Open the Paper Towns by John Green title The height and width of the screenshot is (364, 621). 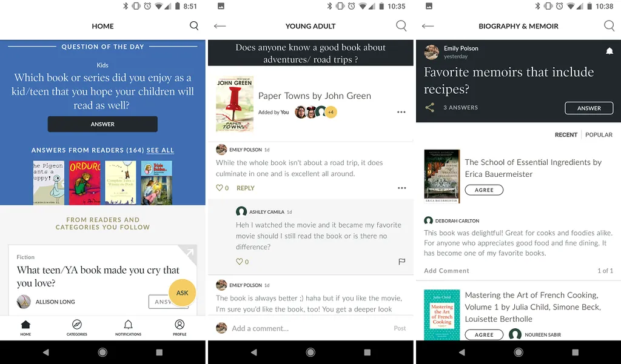315,96
